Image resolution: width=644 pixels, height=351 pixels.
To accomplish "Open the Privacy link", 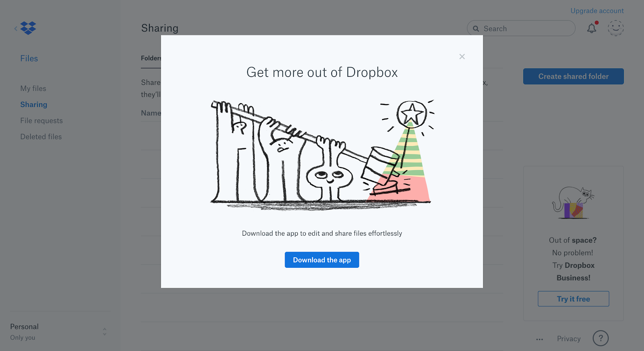I will tap(569, 339).
